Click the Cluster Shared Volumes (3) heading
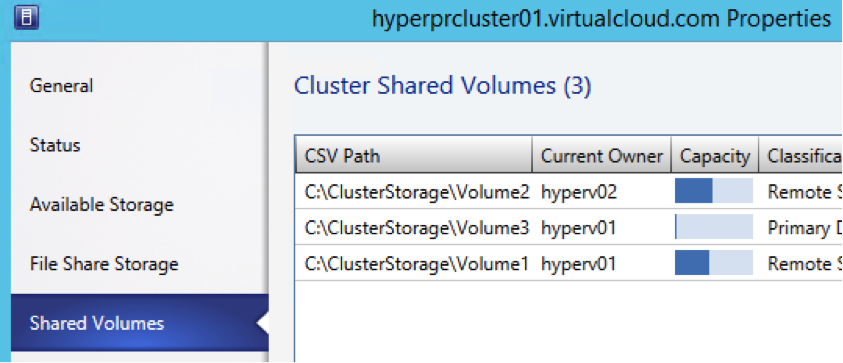The width and height of the screenshot is (843, 363). coord(442,86)
